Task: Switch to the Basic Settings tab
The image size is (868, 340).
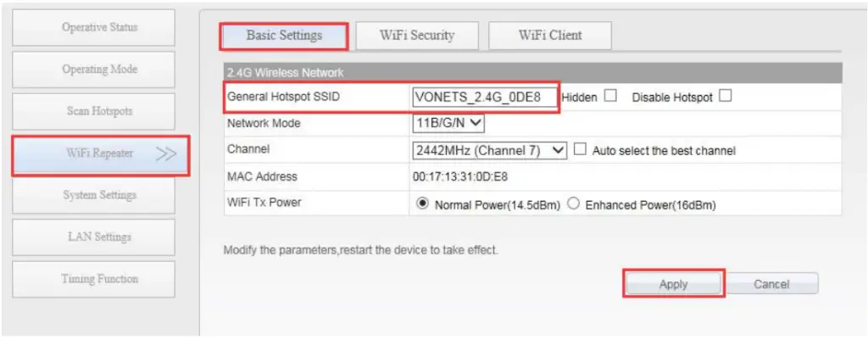Action: click(x=284, y=36)
